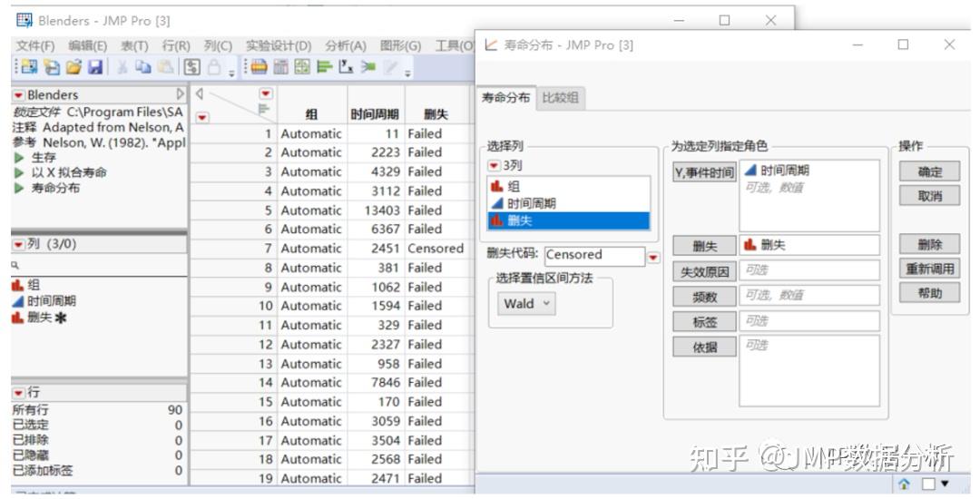Collapse the Blenders table panel arrow
Screen dimensions: 980x499
point(181,94)
